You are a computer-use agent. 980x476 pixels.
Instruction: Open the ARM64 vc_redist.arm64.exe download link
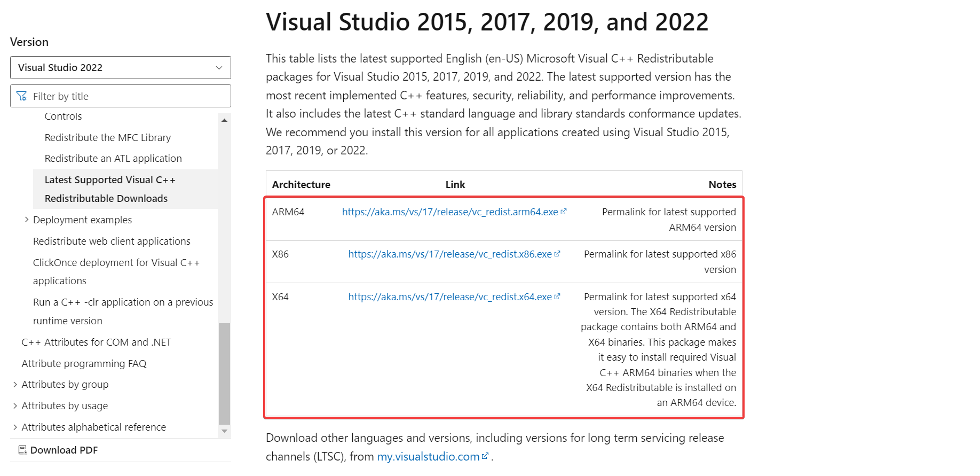pyautogui.click(x=450, y=212)
